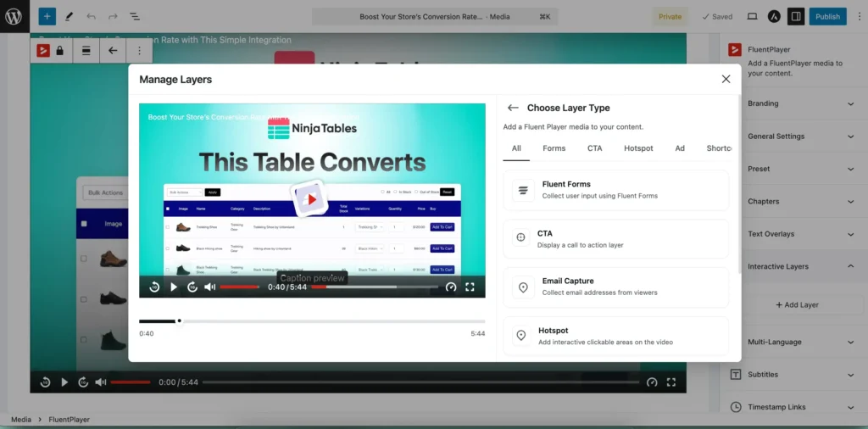This screenshot has width=868, height=429.
Task: Click the FluentPlayer breadcrumb item
Action: pyautogui.click(x=70, y=420)
